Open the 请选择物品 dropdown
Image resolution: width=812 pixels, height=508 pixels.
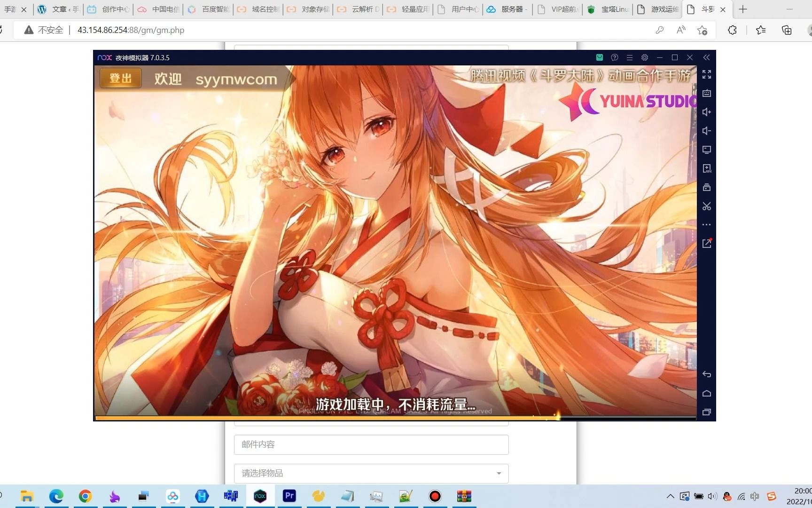pos(371,473)
